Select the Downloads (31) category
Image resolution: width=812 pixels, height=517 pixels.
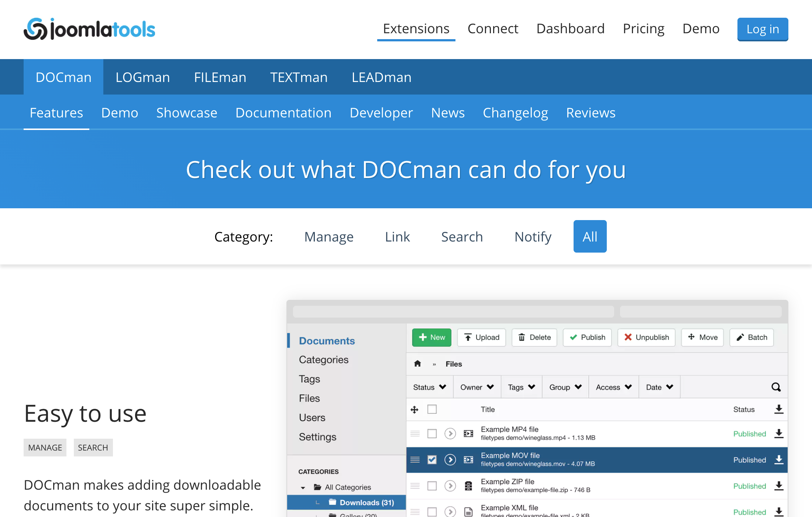pos(346,502)
